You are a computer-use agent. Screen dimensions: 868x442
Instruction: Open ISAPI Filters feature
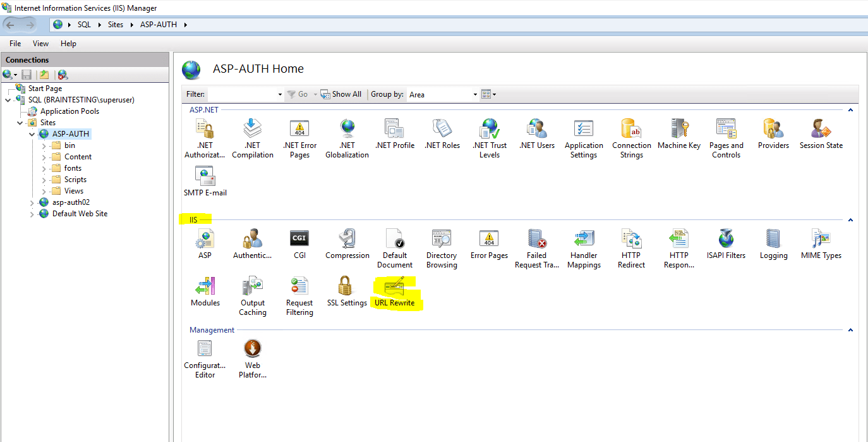[x=726, y=244]
